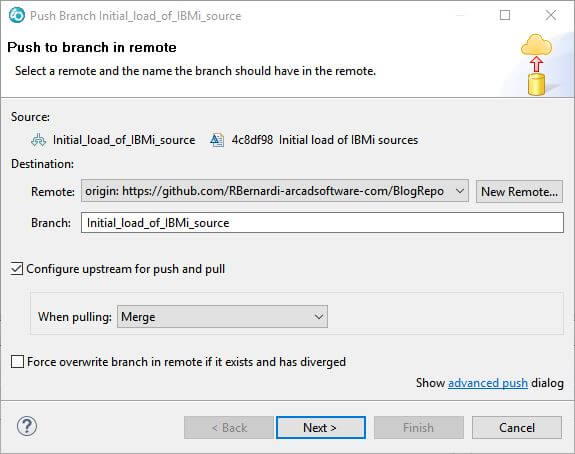
Task: Click the Next > button
Action: [321, 428]
